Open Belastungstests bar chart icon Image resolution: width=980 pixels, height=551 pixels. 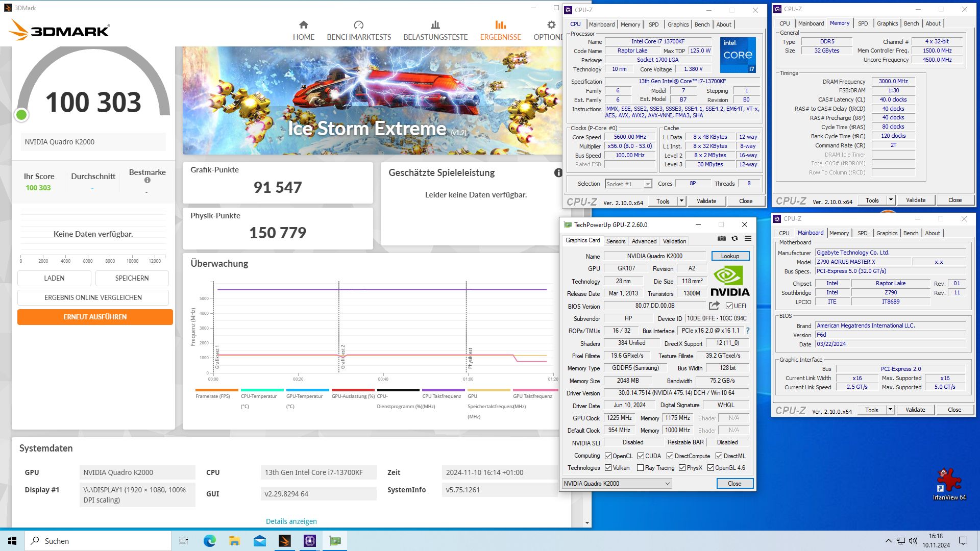click(435, 25)
